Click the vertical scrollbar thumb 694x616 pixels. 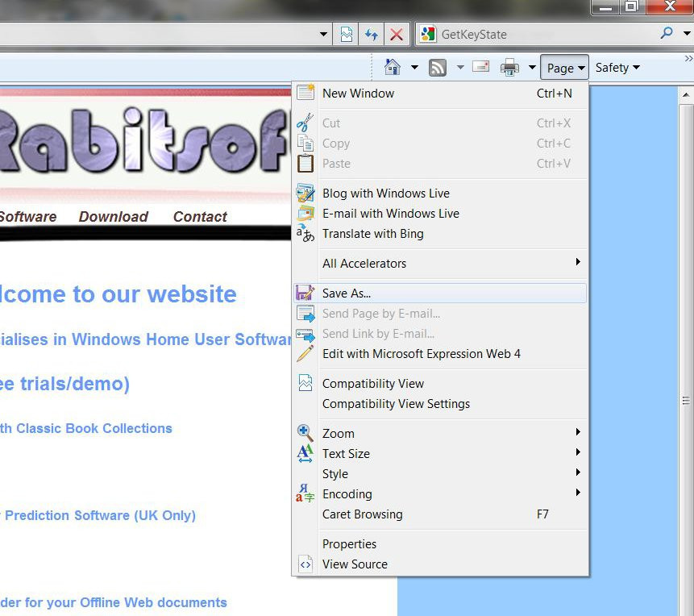tap(686, 401)
